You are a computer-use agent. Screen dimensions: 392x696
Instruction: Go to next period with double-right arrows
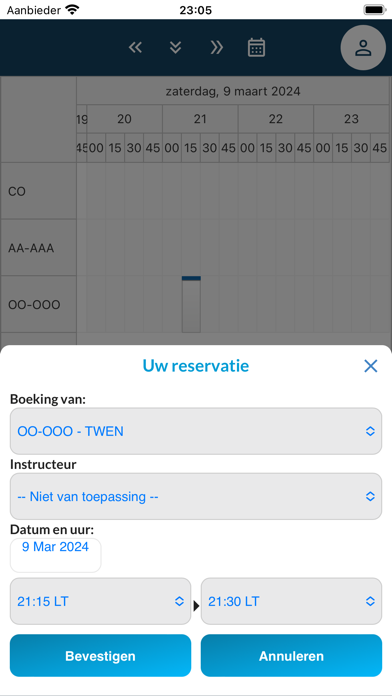(216, 47)
